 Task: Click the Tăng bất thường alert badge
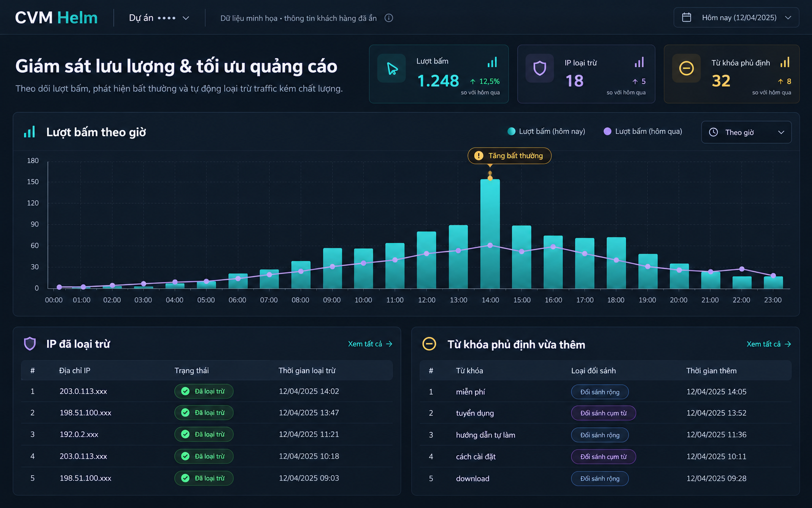[x=509, y=156]
